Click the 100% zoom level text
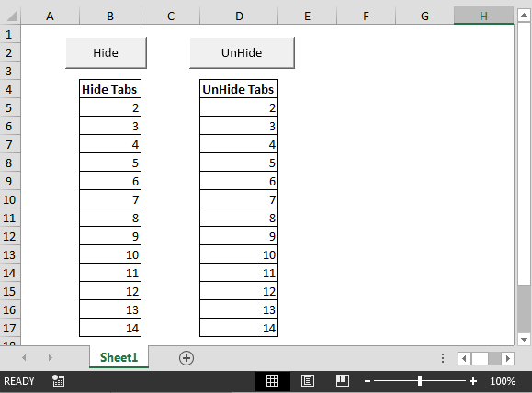This screenshot has height=393, width=532. point(503,381)
